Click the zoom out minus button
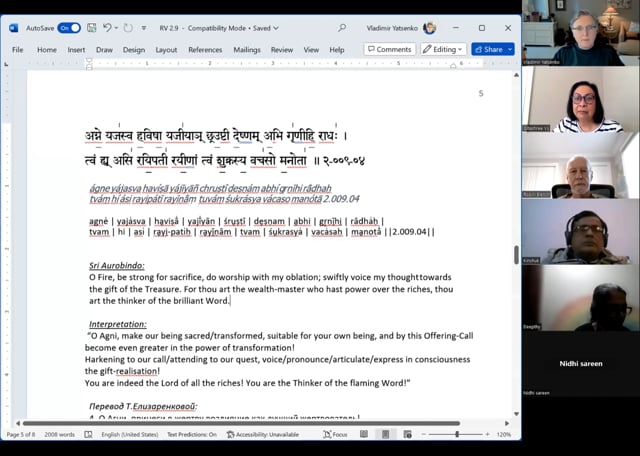Image resolution: width=640 pixels, height=456 pixels. (424, 434)
